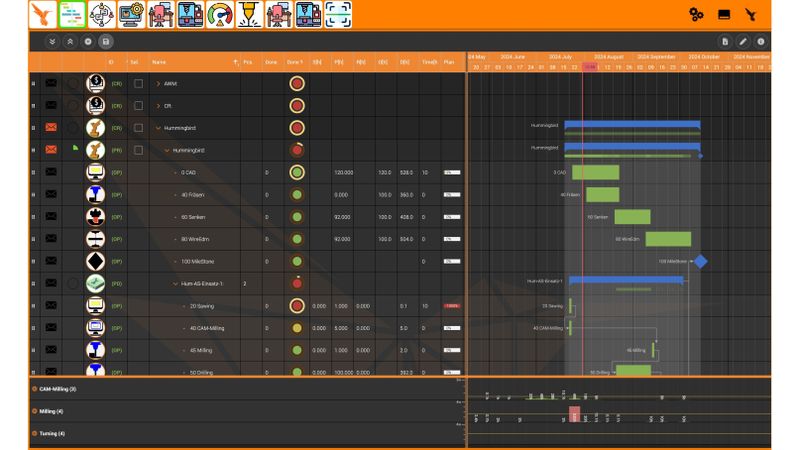The width and height of the screenshot is (799, 450).
Task: Open the scan frame icon
Action: point(338,14)
